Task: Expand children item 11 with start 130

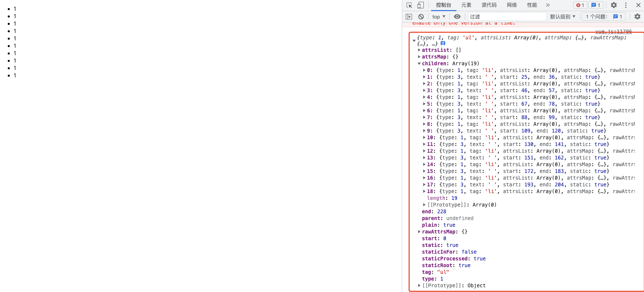Action: tap(424, 144)
